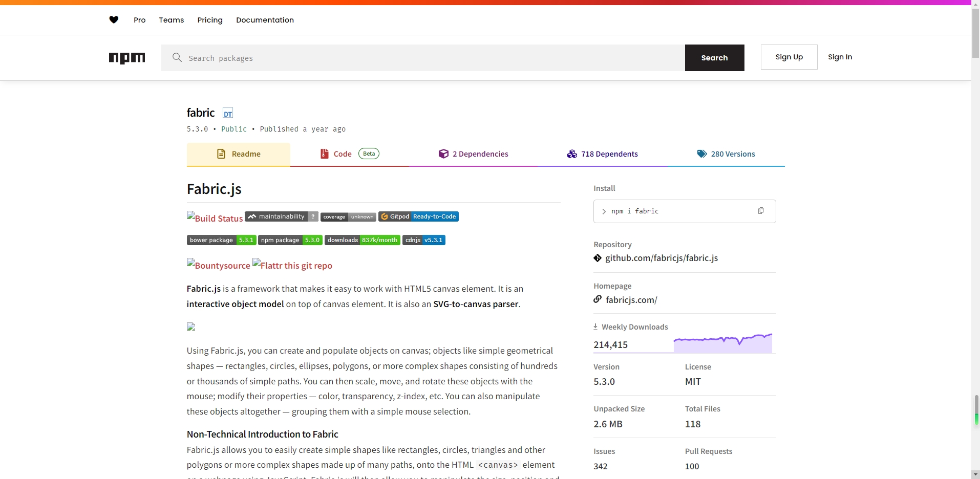Click the Build Status badge image
This screenshot has height=479, width=980.
(215, 217)
